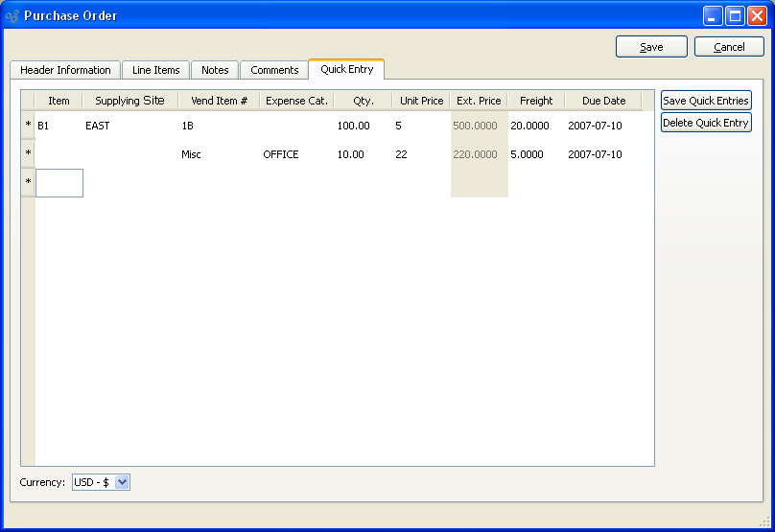Maximize the Purchase Order window
The image size is (775, 532).
pyautogui.click(x=735, y=16)
